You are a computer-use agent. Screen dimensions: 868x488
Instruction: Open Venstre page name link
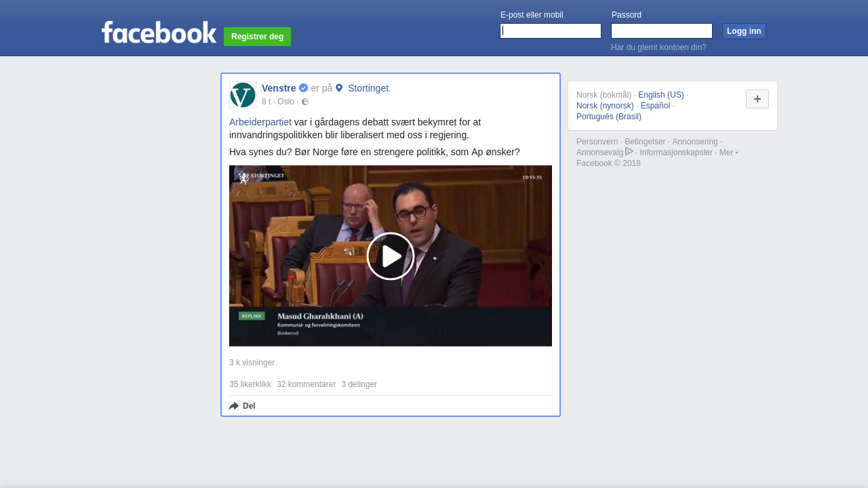click(279, 88)
